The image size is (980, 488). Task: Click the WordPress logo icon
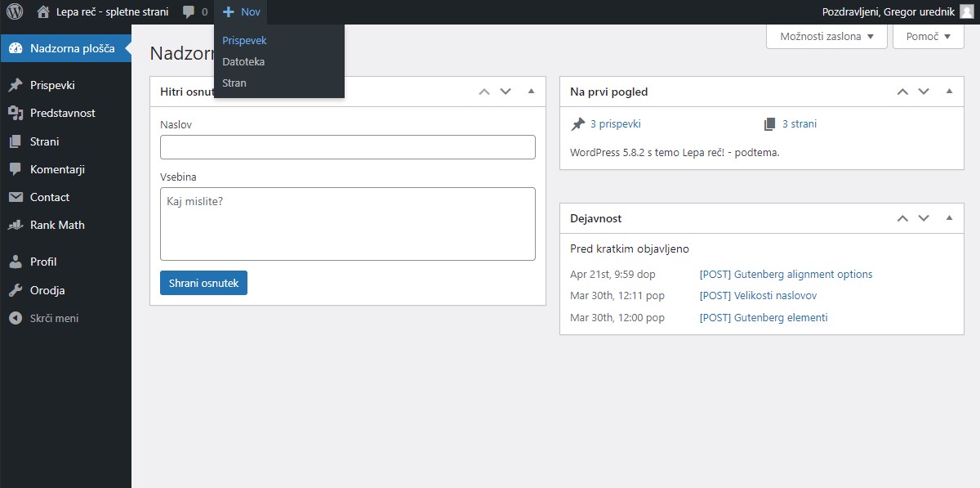pyautogui.click(x=15, y=12)
